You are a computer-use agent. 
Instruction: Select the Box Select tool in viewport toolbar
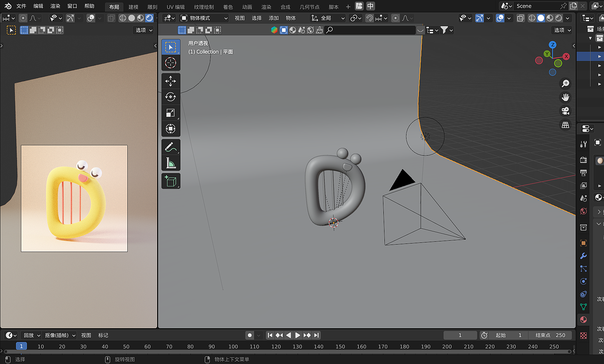tap(171, 47)
